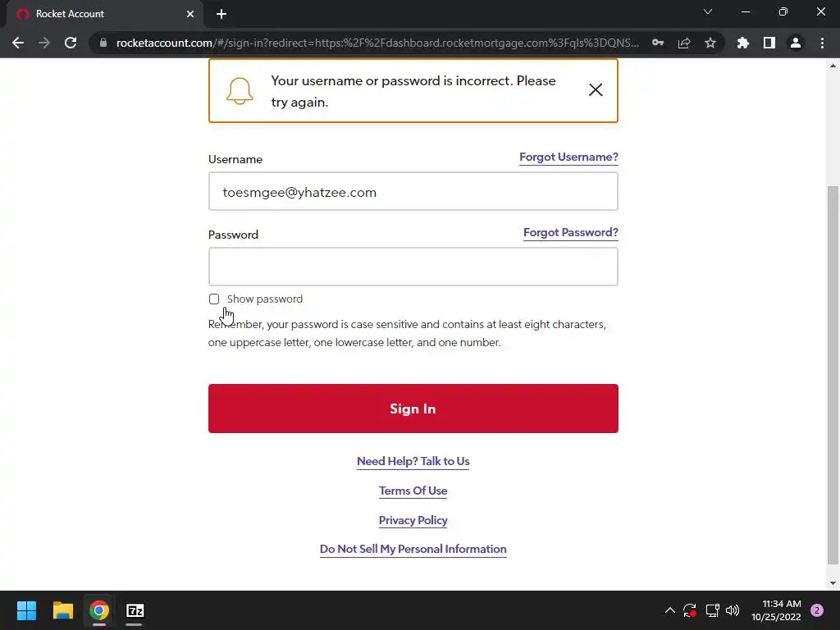Open 7-Zip from the taskbar
This screenshot has width=840, height=630.
[135, 610]
